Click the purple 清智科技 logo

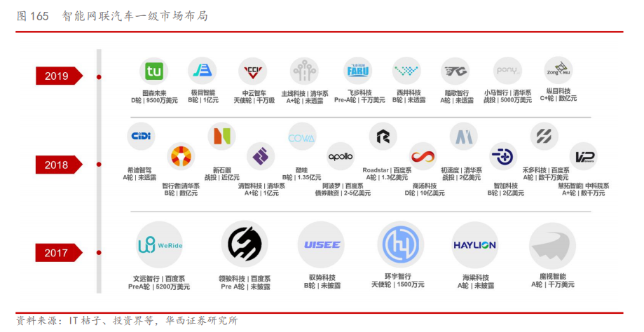tap(261, 156)
